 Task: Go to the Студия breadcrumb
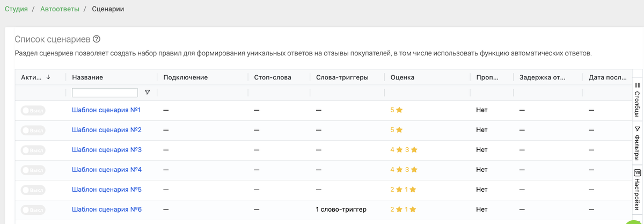(16, 9)
